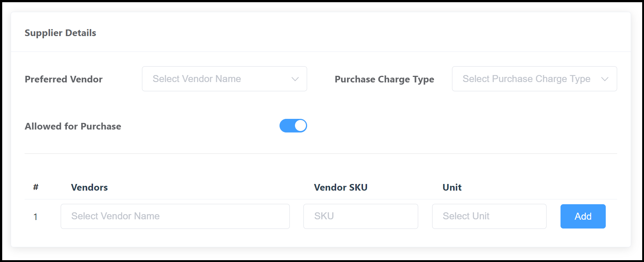The width and height of the screenshot is (644, 262).
Task: Click the Add button
Action: pos(583,216)
